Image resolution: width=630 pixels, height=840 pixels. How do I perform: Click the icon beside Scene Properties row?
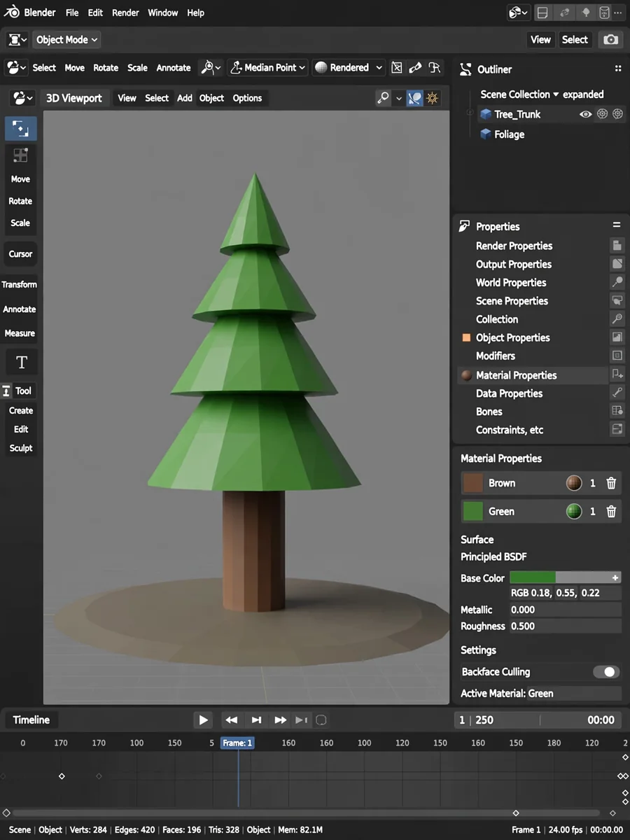tap(617, 300)
